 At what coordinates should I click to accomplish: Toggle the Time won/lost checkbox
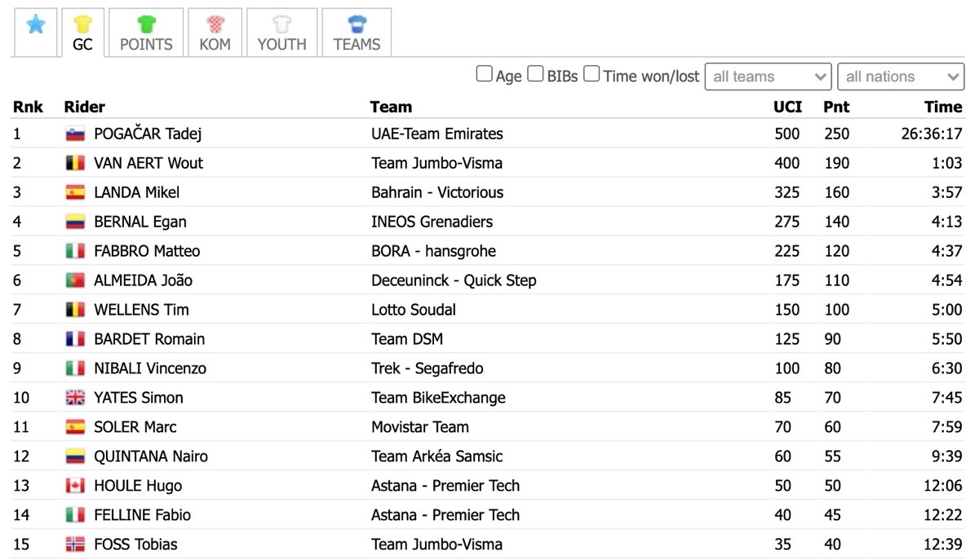[x=591, y=74]
